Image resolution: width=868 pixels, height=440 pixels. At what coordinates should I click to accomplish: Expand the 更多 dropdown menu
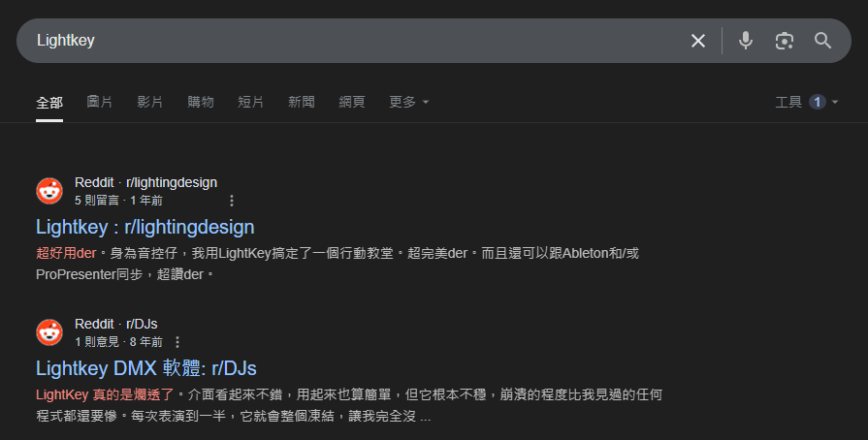pyautogui.click(x=409, y=102)
